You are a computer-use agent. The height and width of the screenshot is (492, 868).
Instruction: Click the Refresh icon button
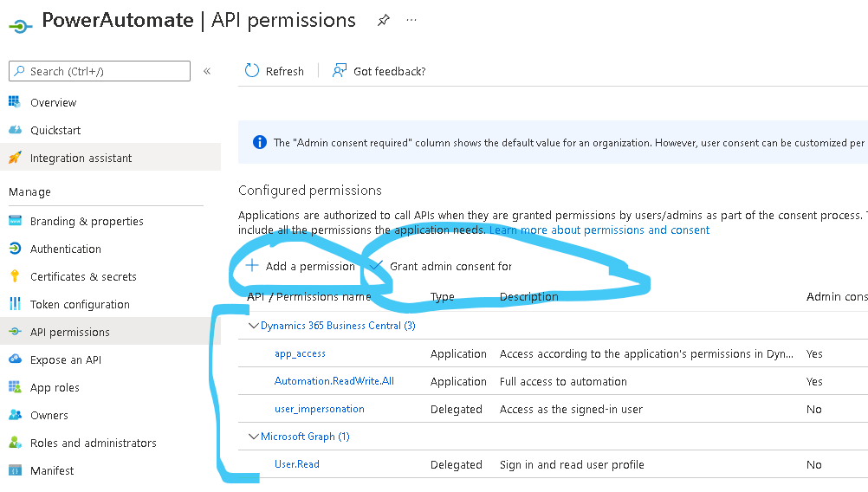pos(252,71)
